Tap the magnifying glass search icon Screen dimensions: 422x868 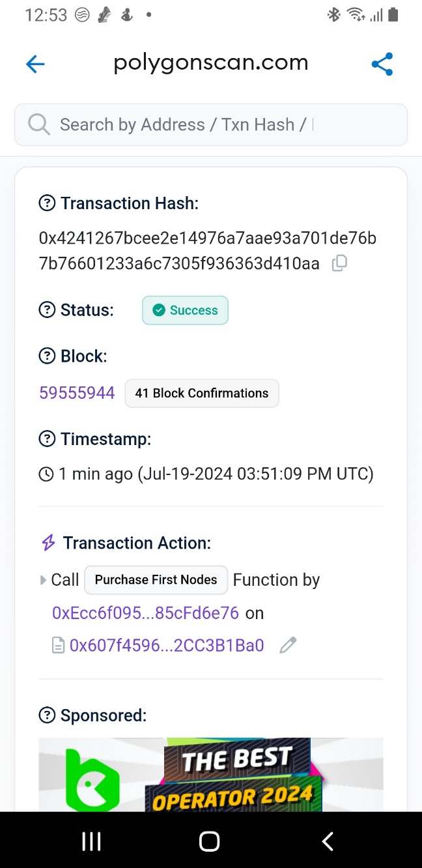pyautogui.click(x=39, y=124)
